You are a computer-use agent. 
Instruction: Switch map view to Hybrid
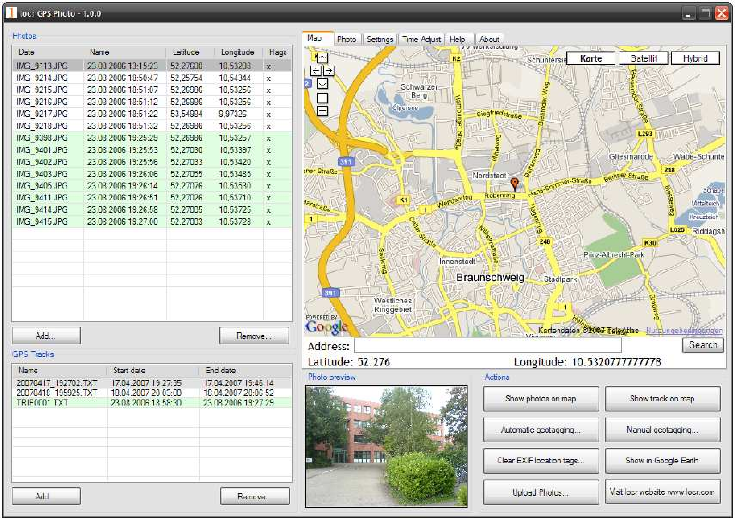click(695, 58)
